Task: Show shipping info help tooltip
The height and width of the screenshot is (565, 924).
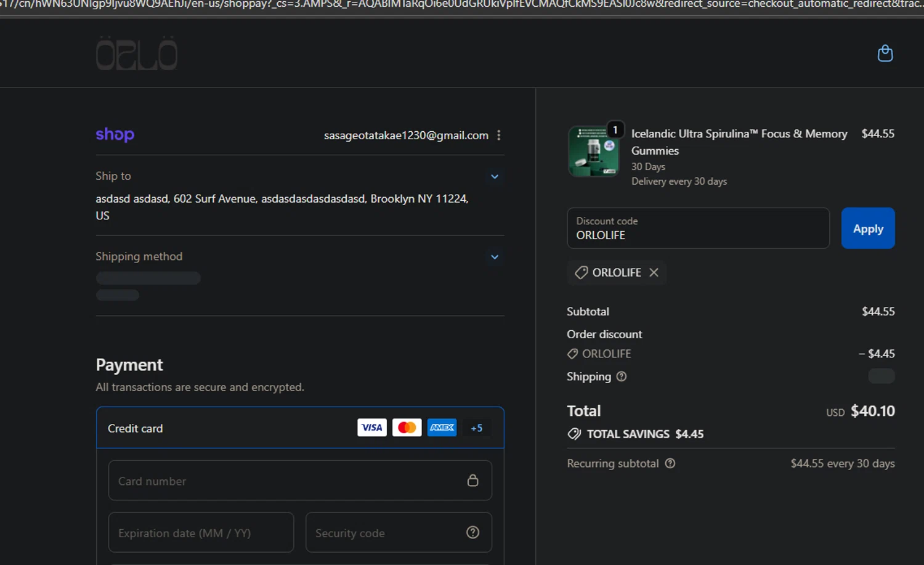Action: pos(622,376)
